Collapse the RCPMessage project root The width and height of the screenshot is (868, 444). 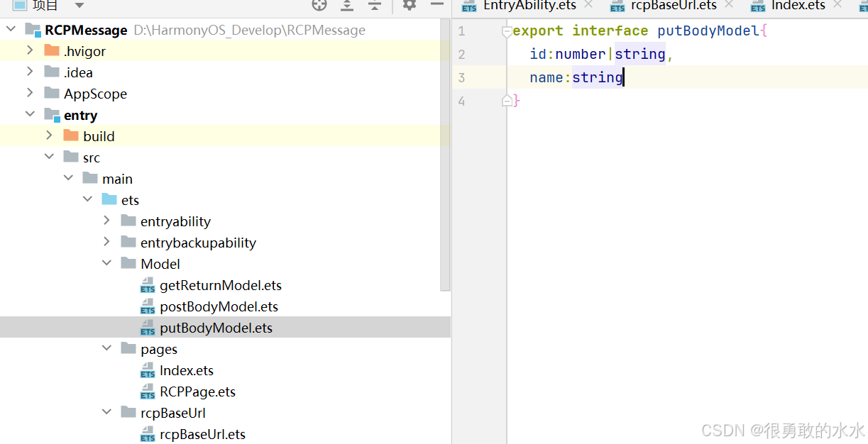tap(11, 30)
